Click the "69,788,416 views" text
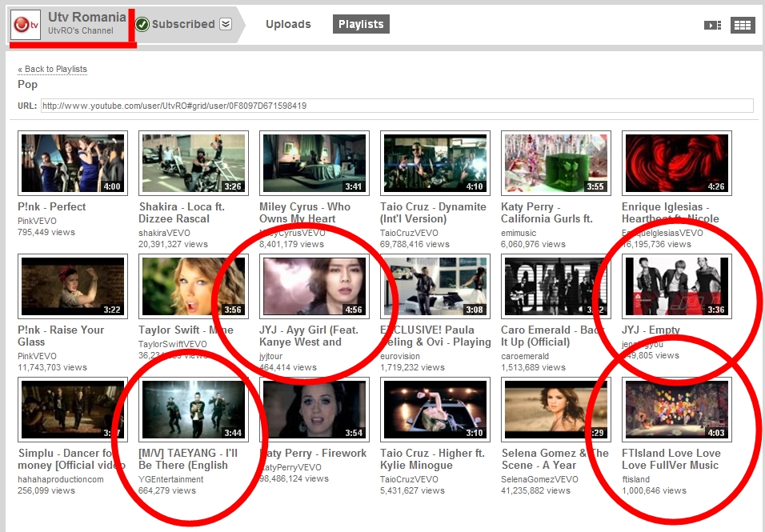 [x=415, y=244]
